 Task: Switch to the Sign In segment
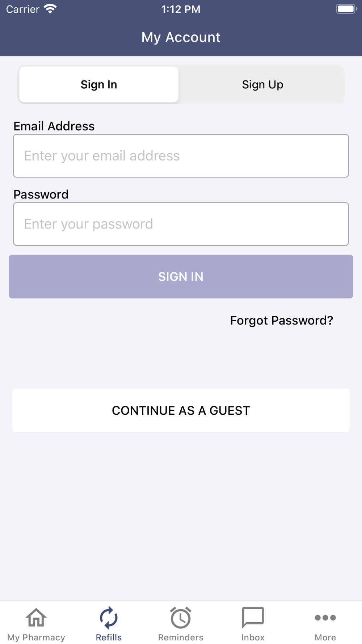(99, 84)
